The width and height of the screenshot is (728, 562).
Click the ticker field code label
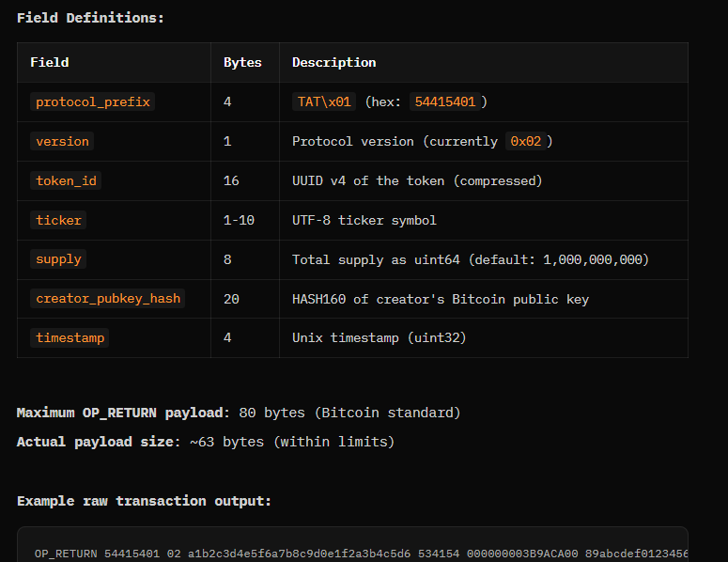tap(58, 220)
